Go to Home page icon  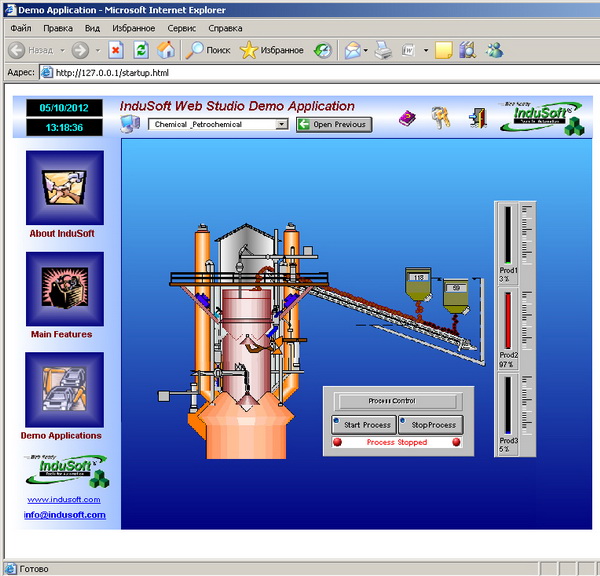(x=166, y=50)
